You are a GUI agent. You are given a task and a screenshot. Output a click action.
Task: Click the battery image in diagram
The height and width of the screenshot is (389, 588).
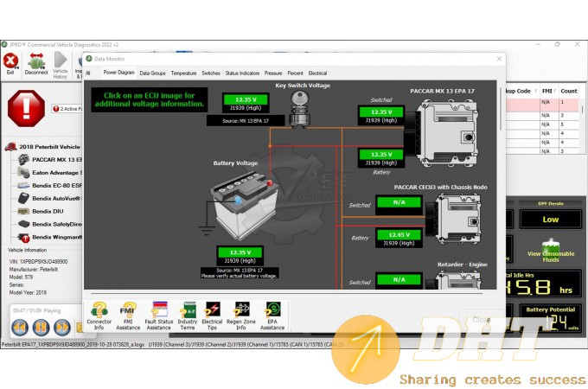point(246,206)
